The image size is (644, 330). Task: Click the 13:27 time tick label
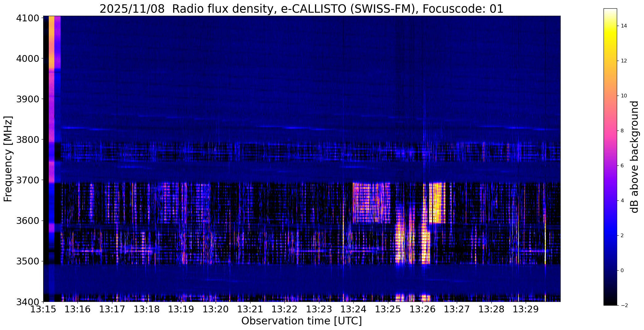tap(457, 309)
